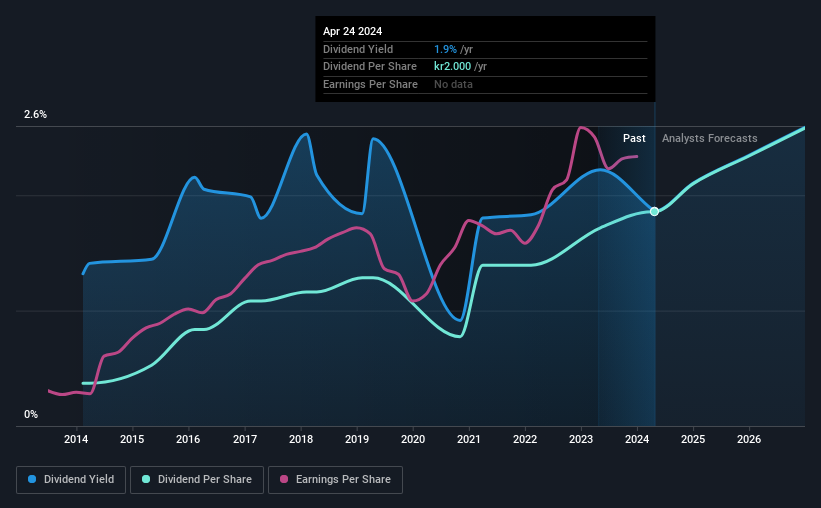Image resolution: width=821 pixels, height=508 pixels.
Task: Click the Apr 24 2024 tooltip date
Action: pyautogui.click(x=352, y=31)
